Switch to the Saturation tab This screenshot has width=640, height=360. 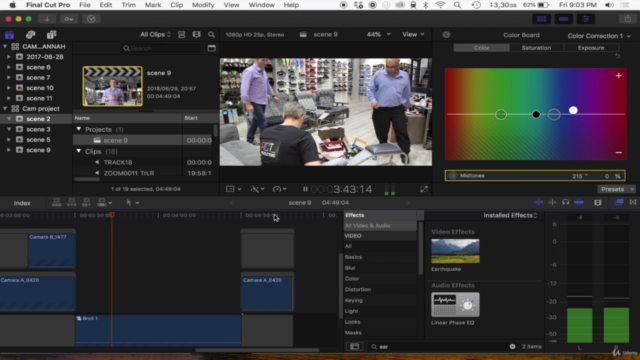point(536,48)
